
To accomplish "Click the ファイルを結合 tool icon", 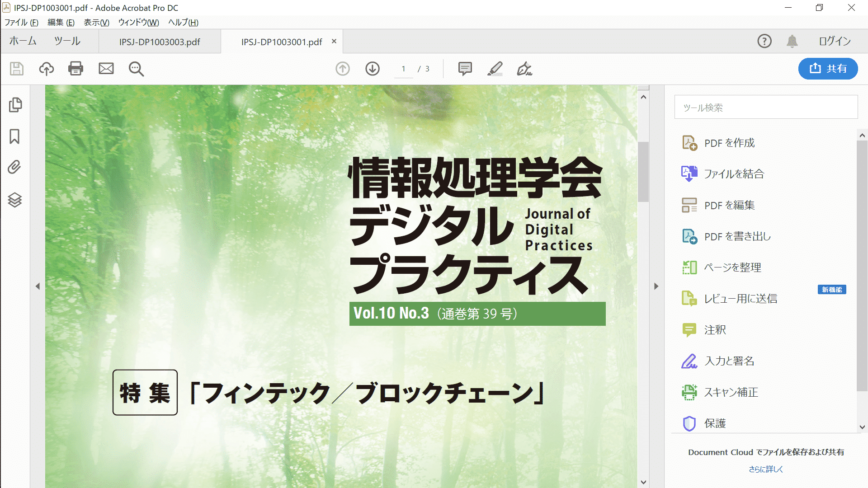I will [x=689, y=174].
